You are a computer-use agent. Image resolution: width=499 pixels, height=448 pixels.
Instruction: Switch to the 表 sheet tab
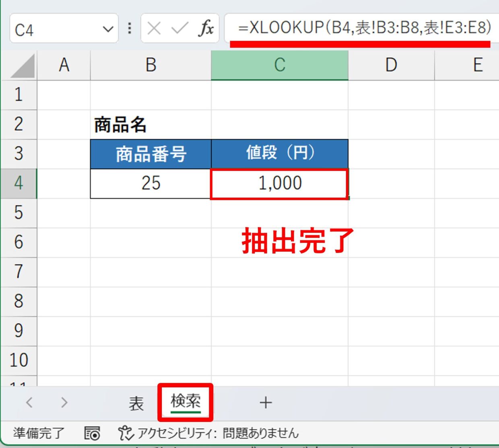[x=136, y=403]
